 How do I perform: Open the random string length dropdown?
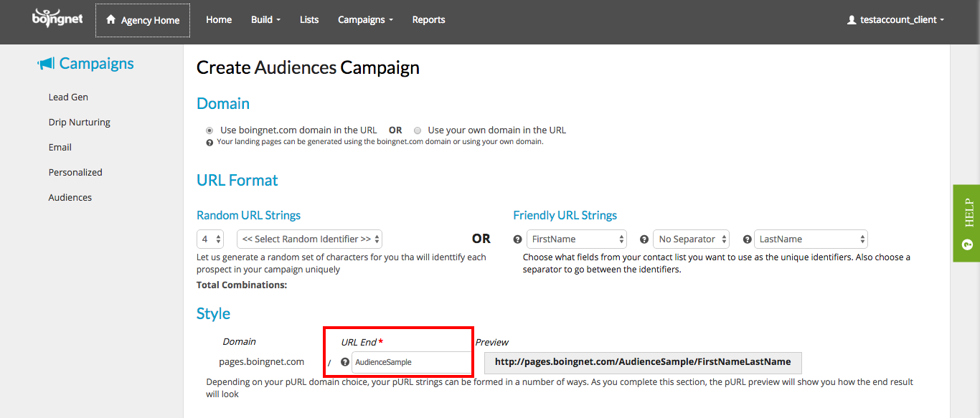pyautogui.click(x=210, y=239)
